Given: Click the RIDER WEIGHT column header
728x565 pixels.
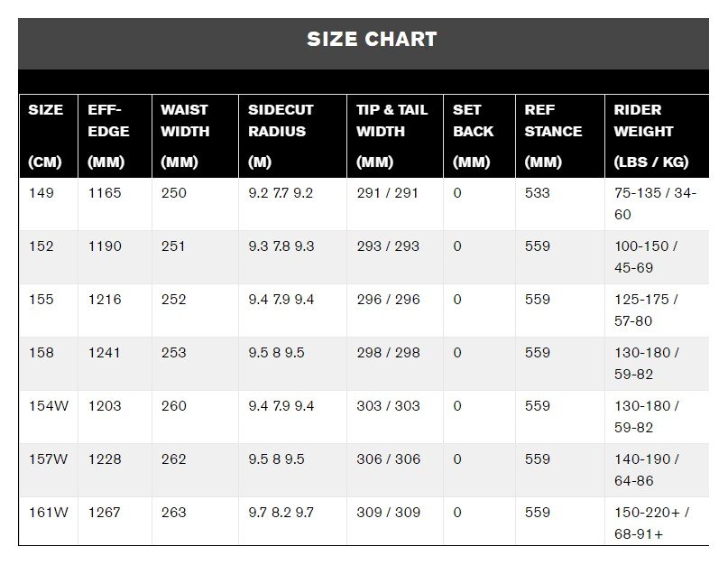Looking at the screenshot, I should click(x=657, y=135).
